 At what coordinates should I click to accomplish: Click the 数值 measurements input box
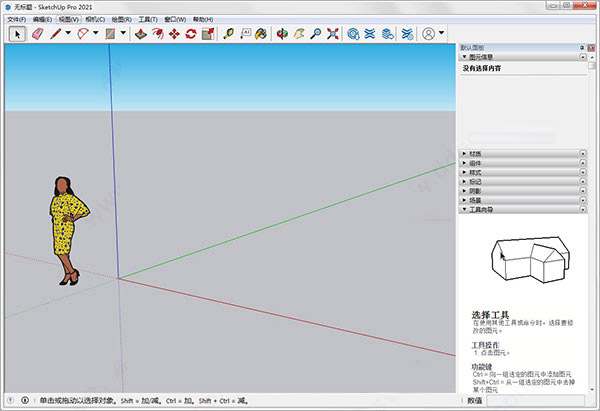click(x=535, y=401)
